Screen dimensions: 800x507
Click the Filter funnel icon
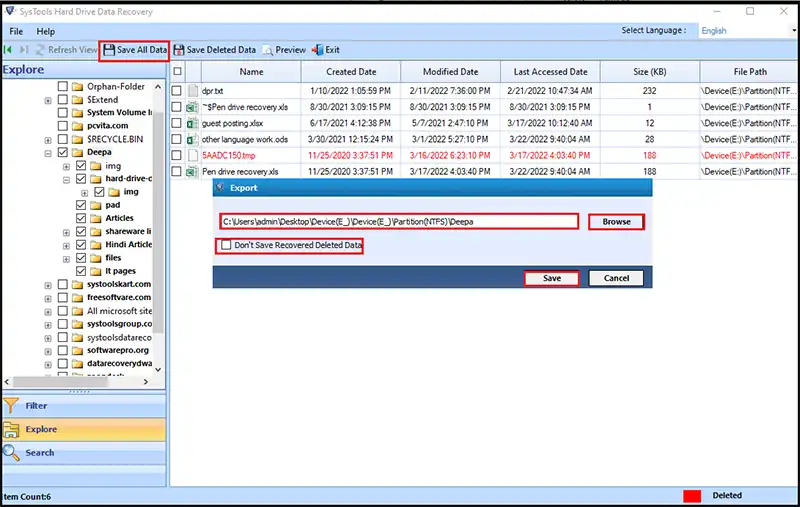(x=11, y=406)
